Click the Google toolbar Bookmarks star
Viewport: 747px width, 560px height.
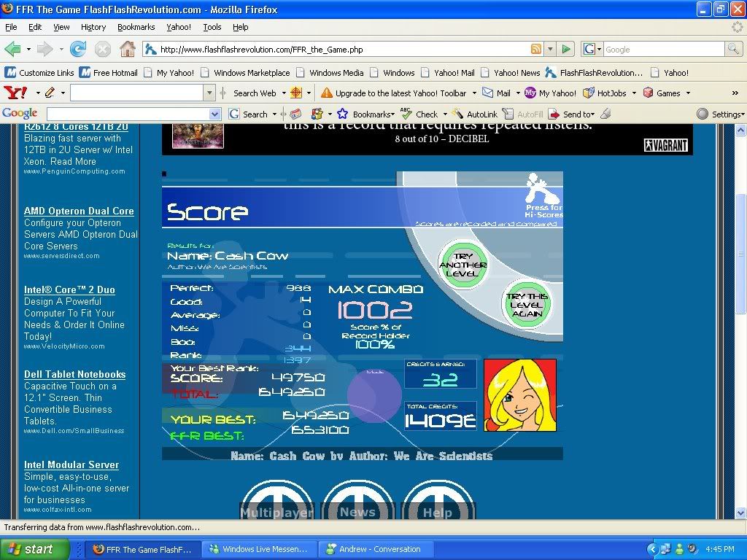(x=341, y=114)
